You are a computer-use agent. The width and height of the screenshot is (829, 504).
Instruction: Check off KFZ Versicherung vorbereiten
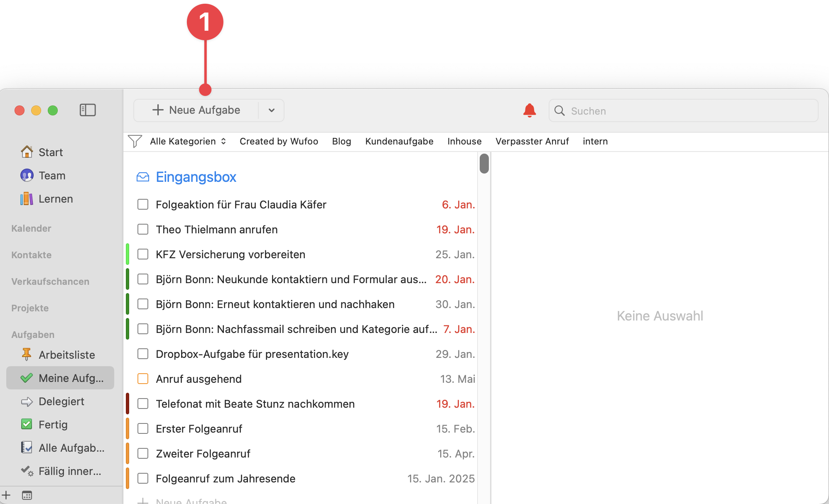coord(143,254)
